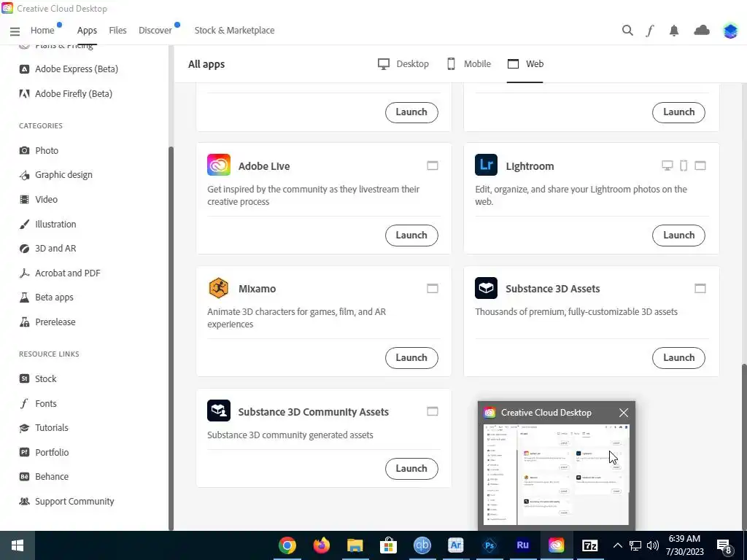Select the Prerelease category
747x560 pixels.
47,322
